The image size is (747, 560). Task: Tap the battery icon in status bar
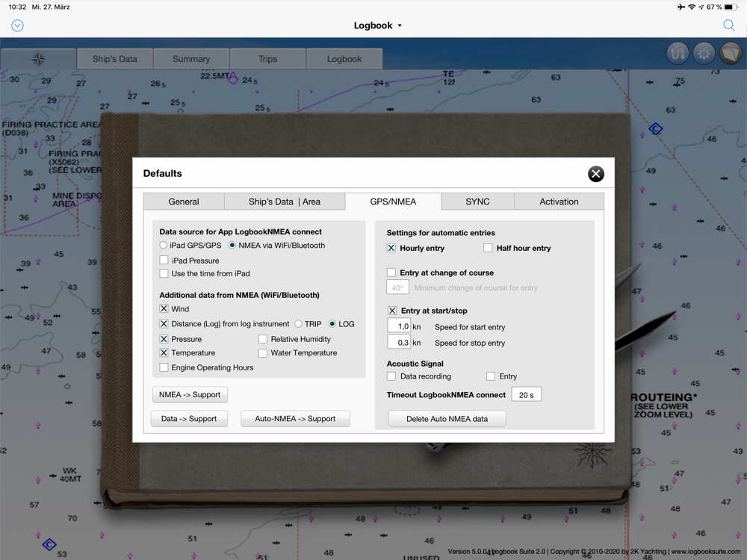(731, 7)
